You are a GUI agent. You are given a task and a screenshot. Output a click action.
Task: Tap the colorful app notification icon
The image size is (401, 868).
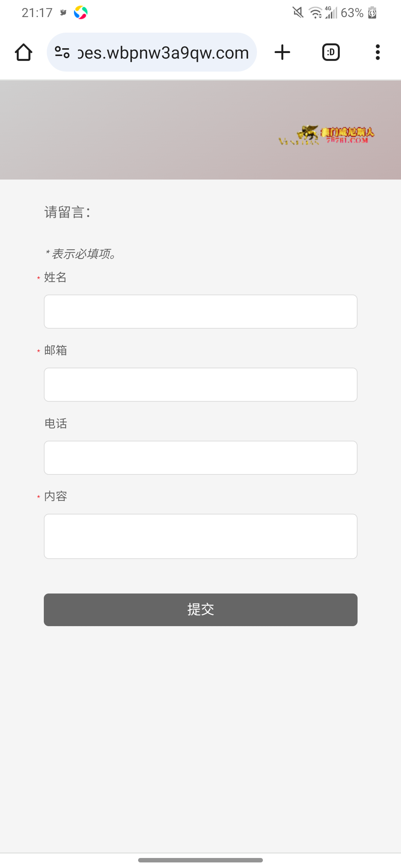[x=81, y=13]
